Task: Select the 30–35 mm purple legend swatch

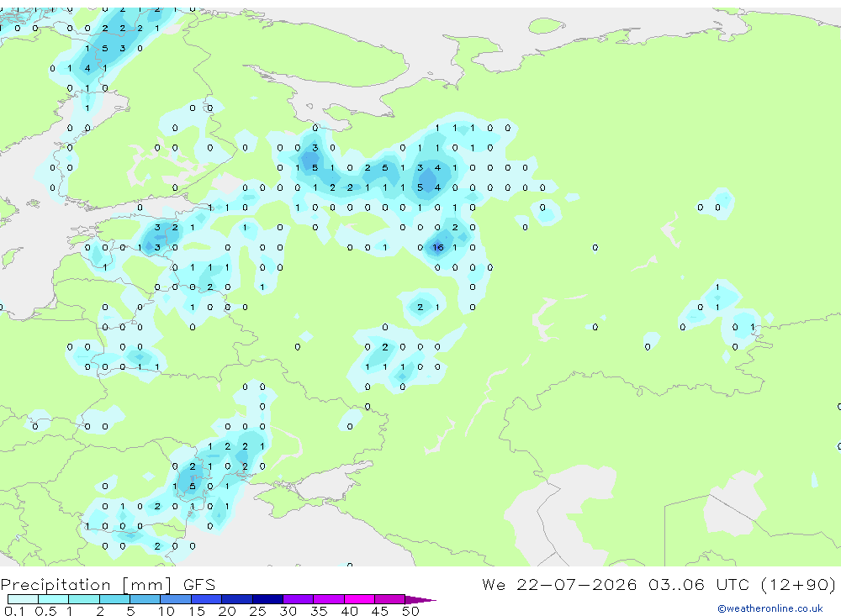Action: pyautogui.click(x=299, y=599)
